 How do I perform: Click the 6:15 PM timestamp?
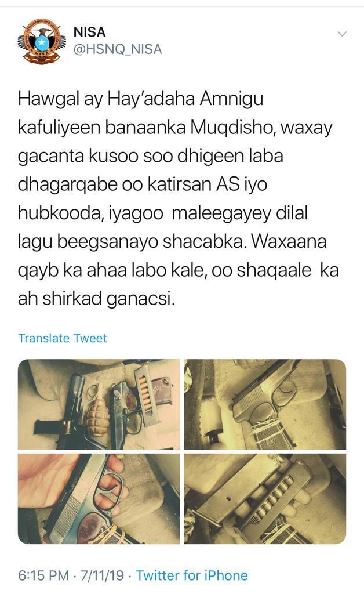coord(43,575)
